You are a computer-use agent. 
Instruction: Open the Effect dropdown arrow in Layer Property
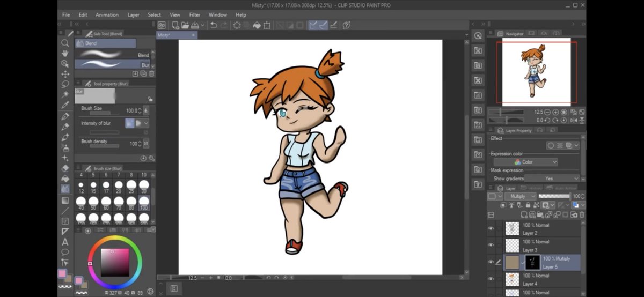click(x=576, y=145)
